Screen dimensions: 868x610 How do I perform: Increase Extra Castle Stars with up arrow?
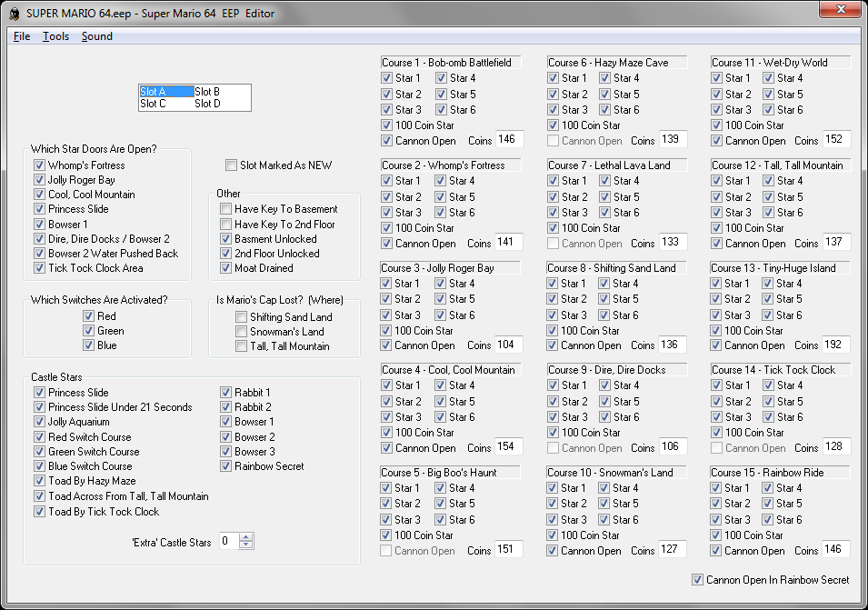[245, 537]
